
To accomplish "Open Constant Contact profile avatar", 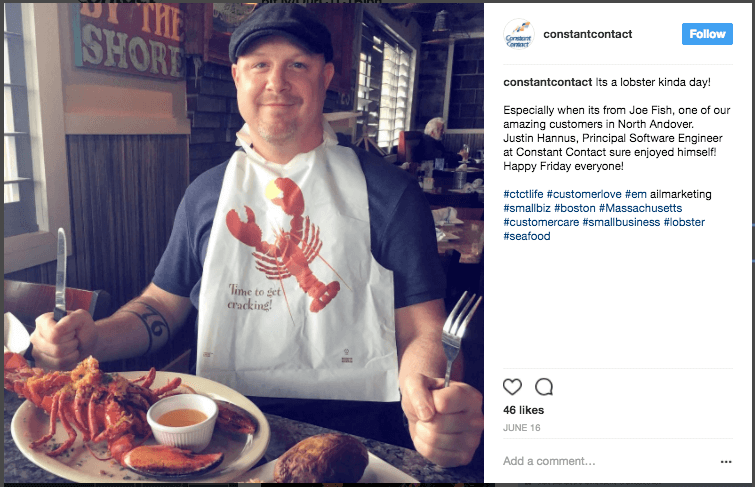I will (518, 34).
